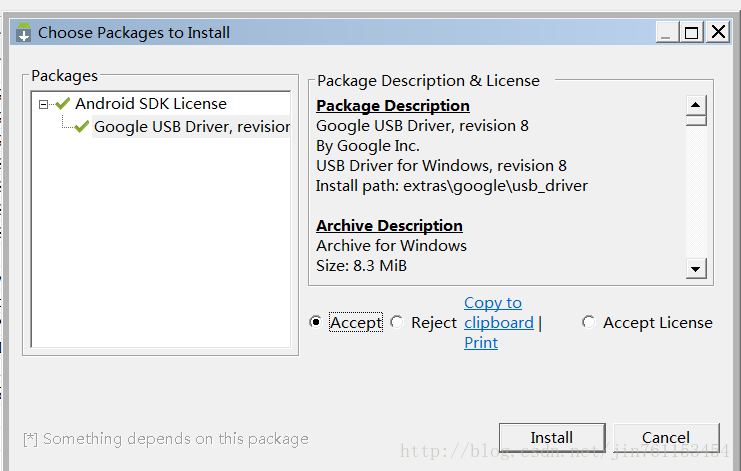Click the green checkmark beside Google USB Driver
Screen dimensions: 741x471
pyautogui.click(x=82, y=126)
